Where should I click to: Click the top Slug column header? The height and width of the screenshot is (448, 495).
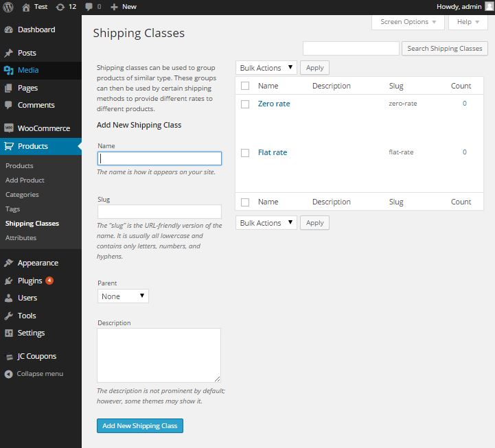tap(396, 86)
